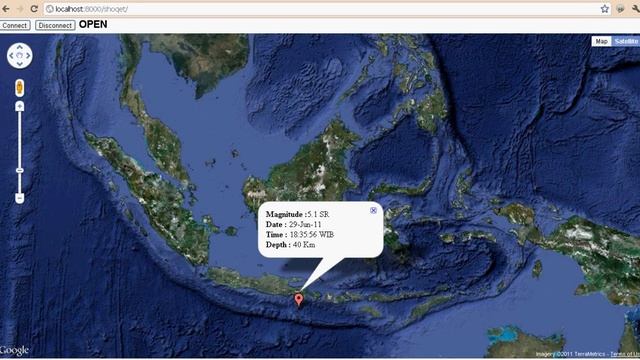
Task: Switch to Satellite view type
Action: pyautogui.click(x=626, y=41)
